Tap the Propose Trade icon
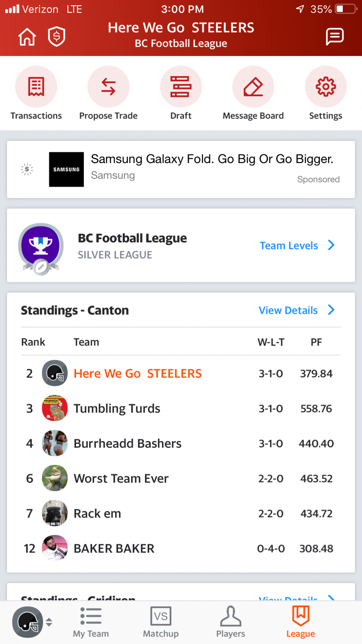Image resolution: width=362 pixels, height=644 pixels. pyautogui.click(x=109, y=87)
